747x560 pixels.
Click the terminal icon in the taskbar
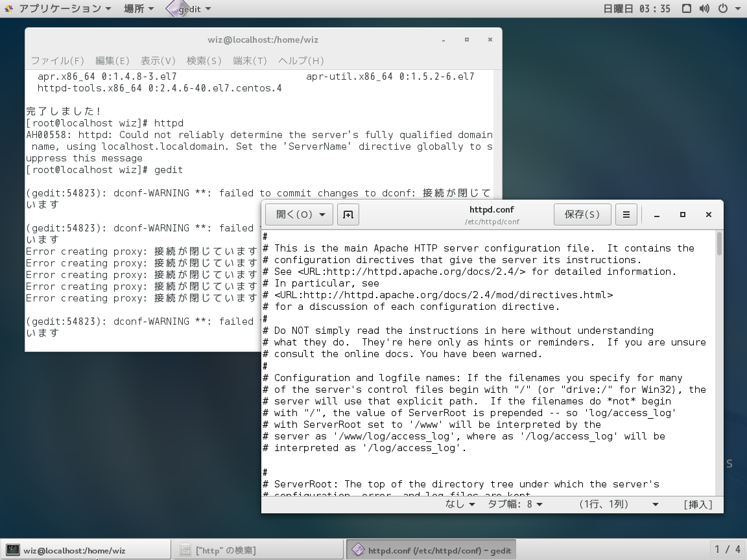point(12,550)
